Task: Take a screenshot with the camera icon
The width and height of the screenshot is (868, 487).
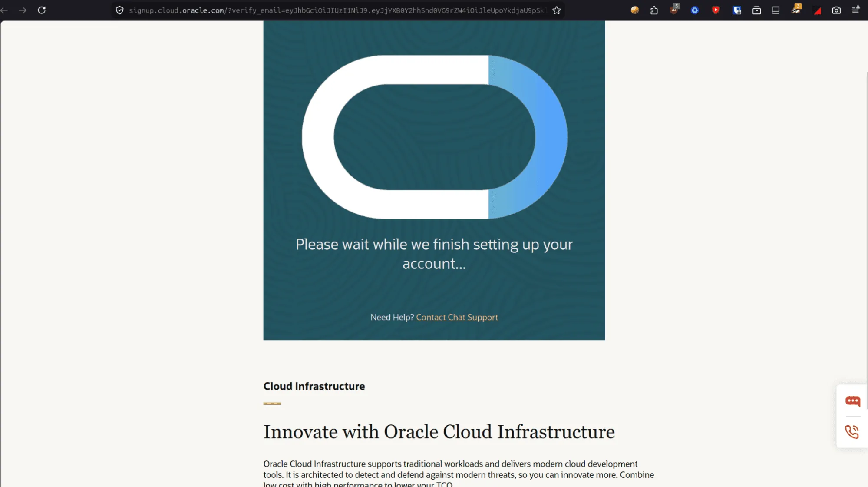Action: coord(836,10)
